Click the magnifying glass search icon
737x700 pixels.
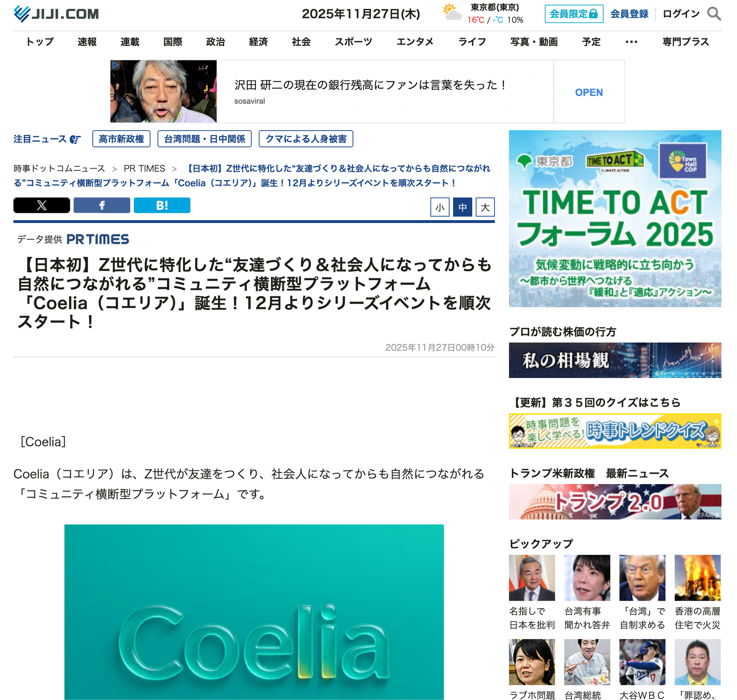[714, 14]
